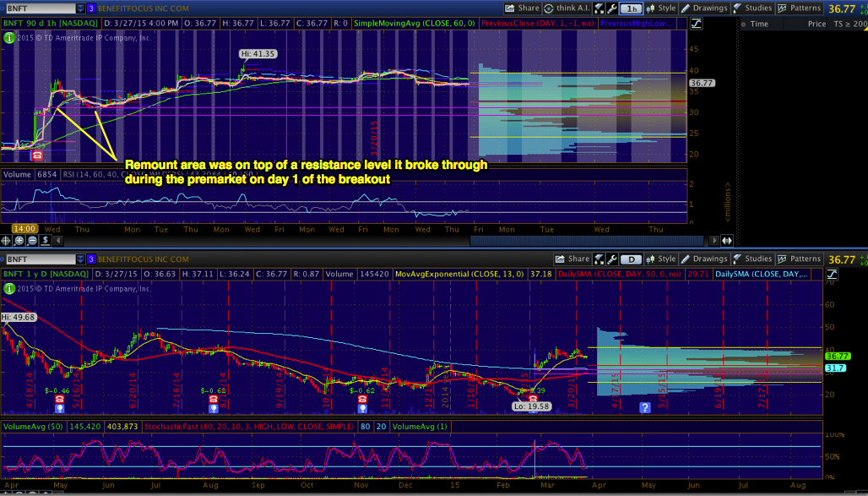Click the zoom-in magnifier below upper chart
868x496 pixels.
pyautogui.click(x=18, y=240)
